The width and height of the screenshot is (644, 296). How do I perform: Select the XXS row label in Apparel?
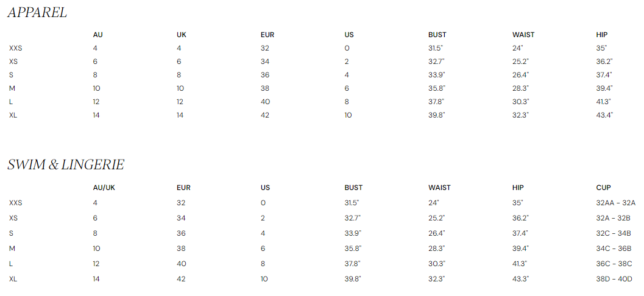16,48
